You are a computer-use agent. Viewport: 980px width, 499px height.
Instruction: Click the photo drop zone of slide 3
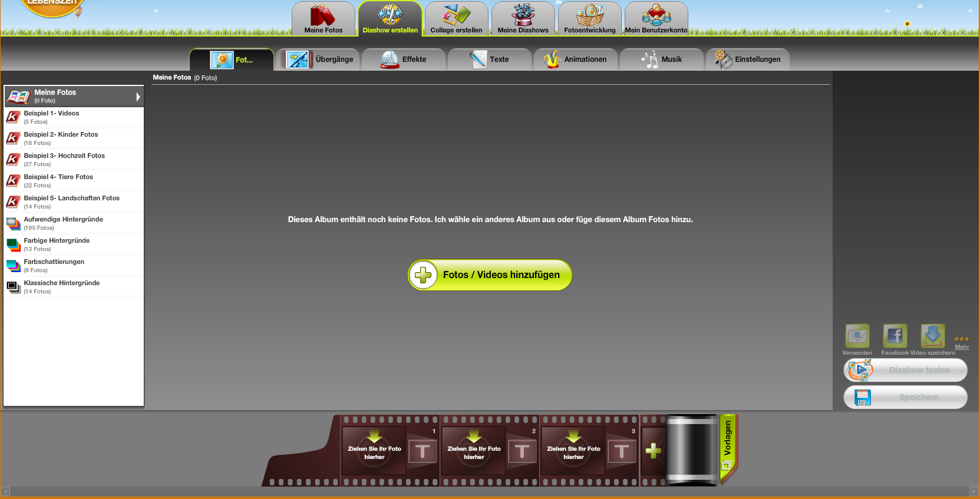click(573, 451)
